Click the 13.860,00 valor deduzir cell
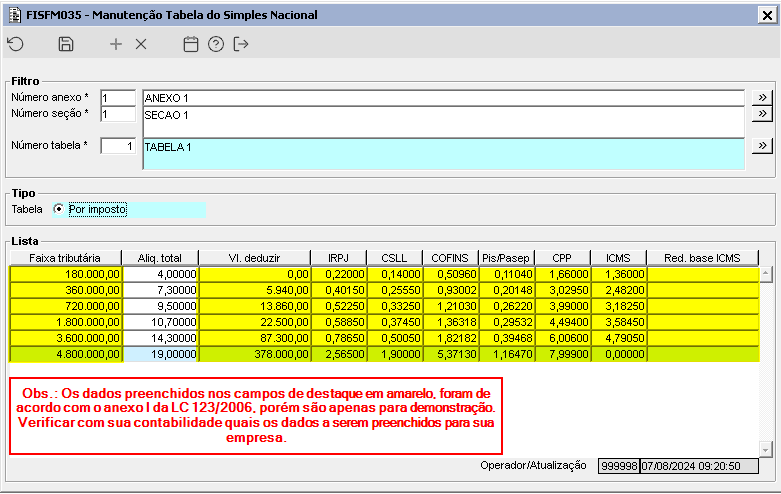This screenshot has height=494, width=781. pos(255,306)
